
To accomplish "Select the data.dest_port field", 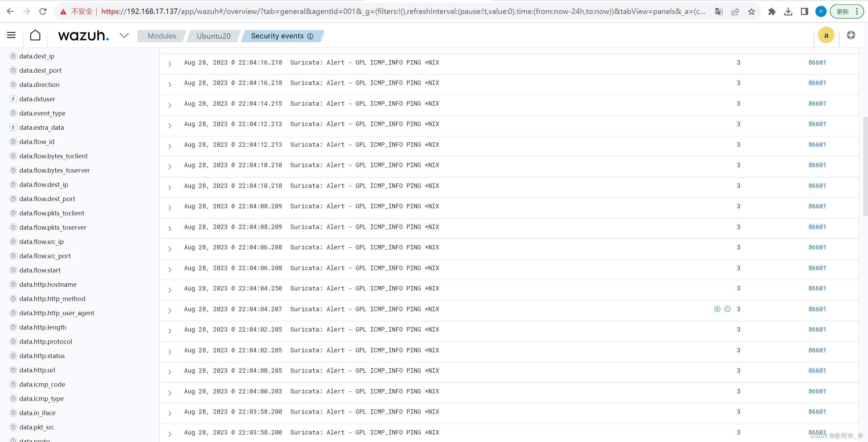I will [40, 70].
